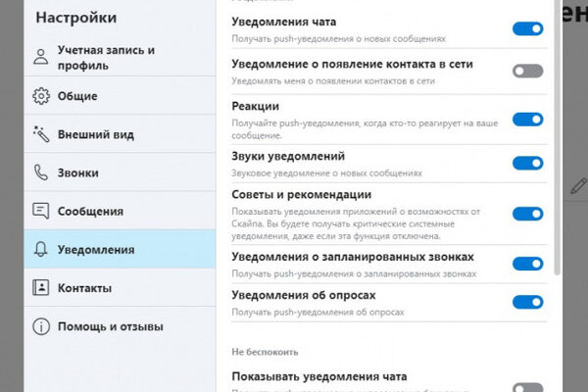Image resolution: width=588 pixels, height=392 pixels.
Task: Switch off Советы и рекомендации toggle
Action: tap(527, 214)
